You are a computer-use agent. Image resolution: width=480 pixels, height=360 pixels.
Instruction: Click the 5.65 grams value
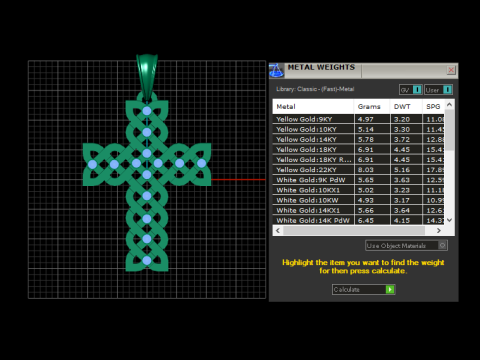366,180
